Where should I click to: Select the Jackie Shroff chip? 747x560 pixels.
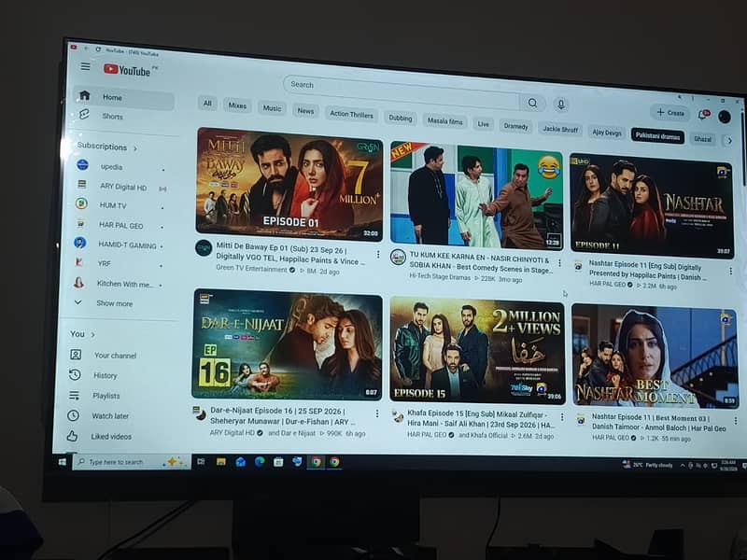point(560,130)
